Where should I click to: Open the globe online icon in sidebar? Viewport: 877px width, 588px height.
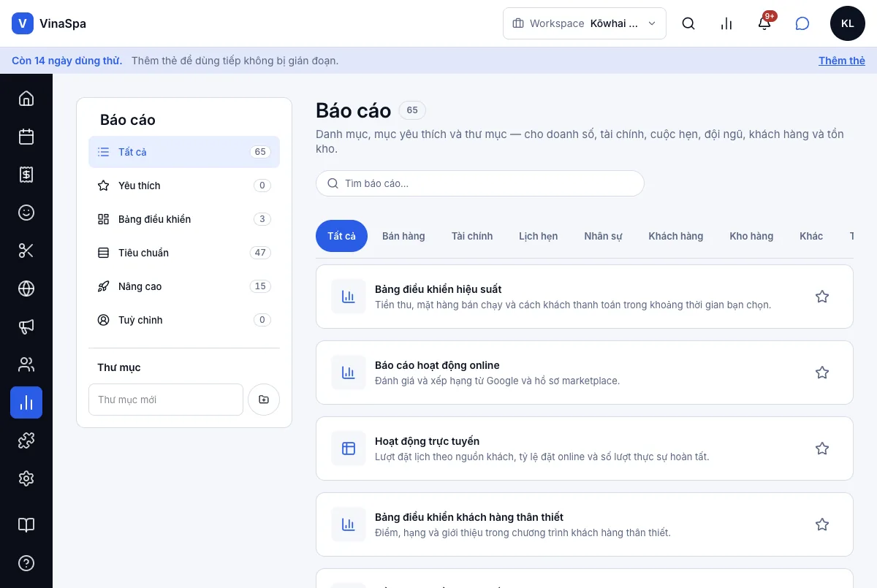coord(26,288)
